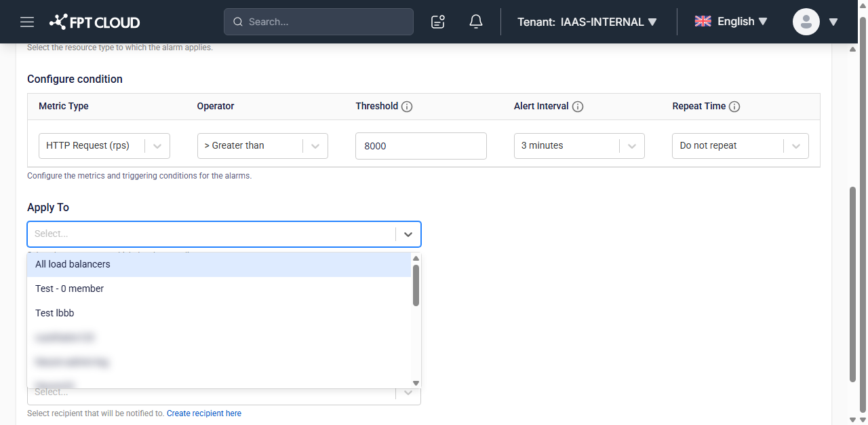Open the Alert Interval 3 minutes dropdown
Image resolution: width=868 pixels, height=425 pixels.
pos(579,146)
